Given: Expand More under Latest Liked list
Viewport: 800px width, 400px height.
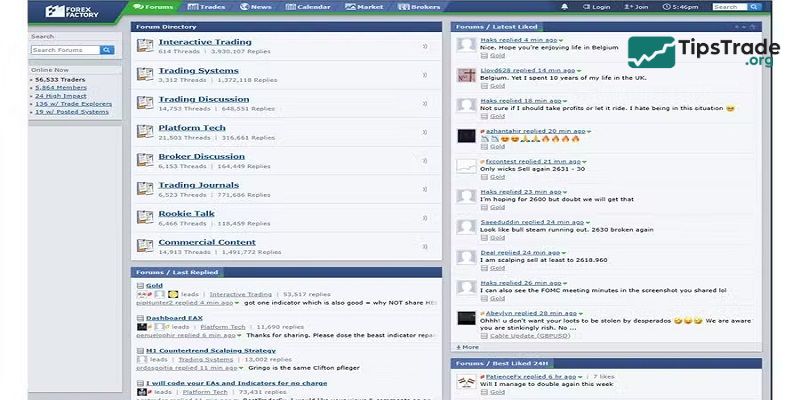Looking at the screenshot, I should click(467, 347).
